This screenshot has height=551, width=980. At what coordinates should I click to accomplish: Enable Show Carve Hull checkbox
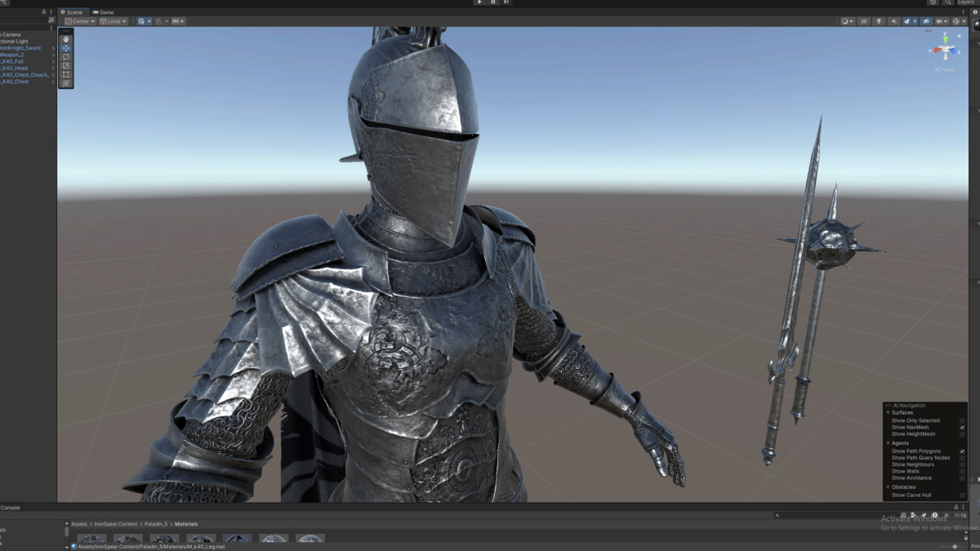(x=962, y=495)
